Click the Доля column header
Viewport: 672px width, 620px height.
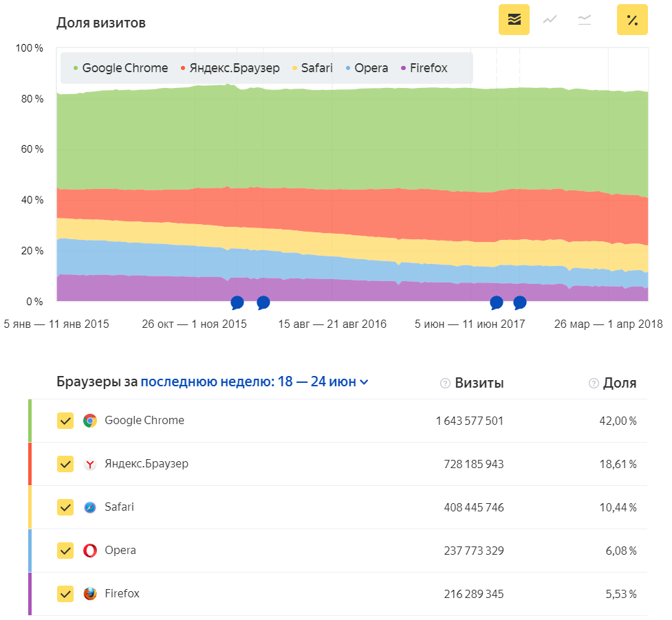[620, 383]
